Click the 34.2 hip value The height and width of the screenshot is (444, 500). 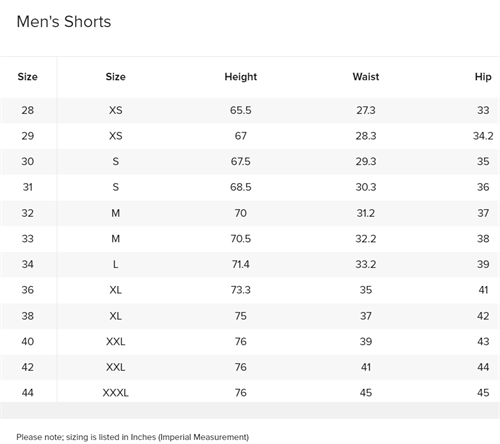483,136
